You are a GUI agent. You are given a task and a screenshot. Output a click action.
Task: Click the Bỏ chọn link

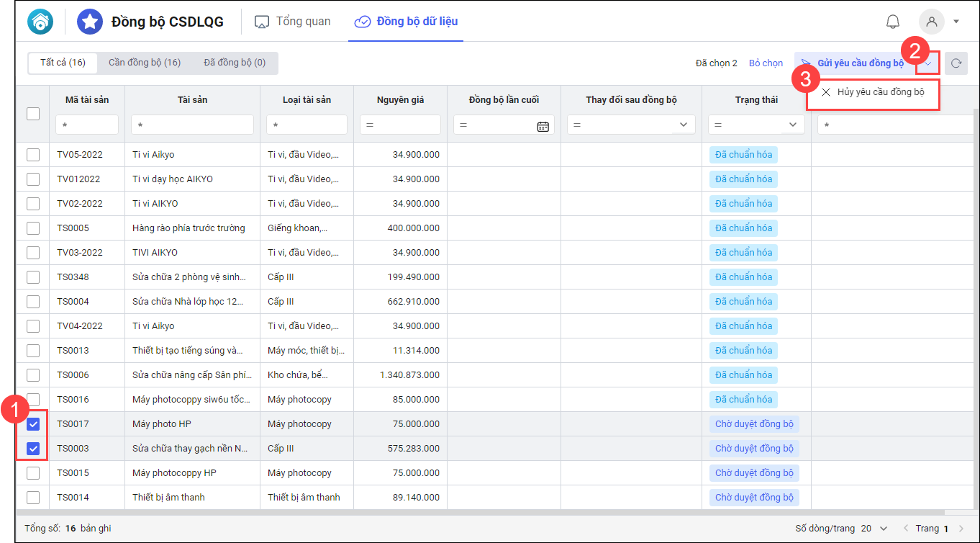tap(766, 63)
